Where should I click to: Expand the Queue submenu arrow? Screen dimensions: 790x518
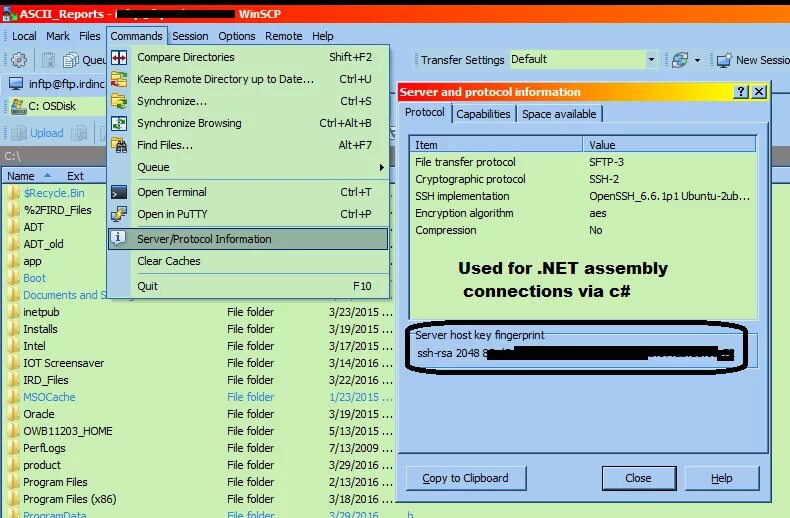(x=381, y=167)
